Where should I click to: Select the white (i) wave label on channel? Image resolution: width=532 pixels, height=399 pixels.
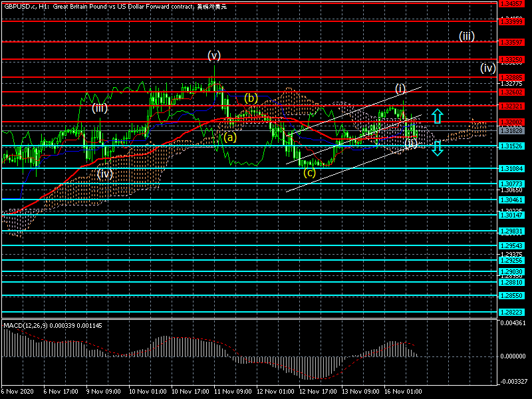(400, 88)
